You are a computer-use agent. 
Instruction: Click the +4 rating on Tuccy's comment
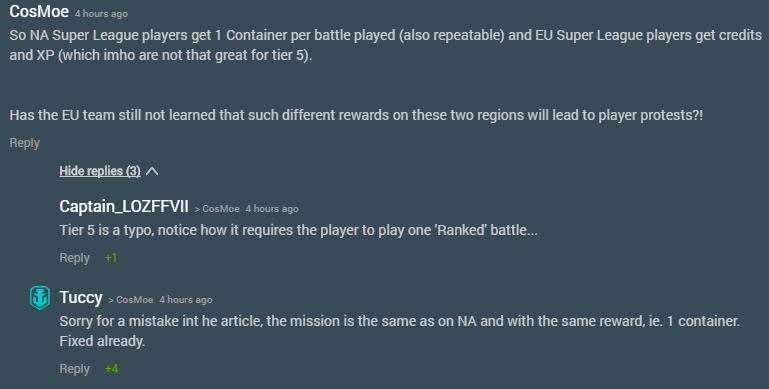click(111, 368)
